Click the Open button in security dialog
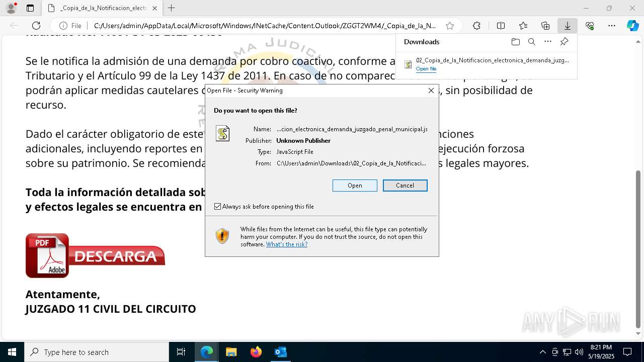This screenshot has width=644, height=362. pyautogui.click(x=355, y=186)
